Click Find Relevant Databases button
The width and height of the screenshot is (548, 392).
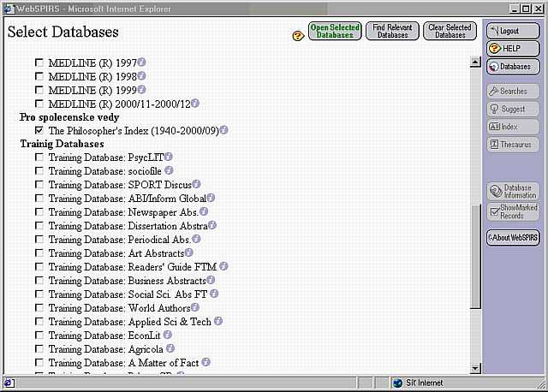(x=392, y=31)
